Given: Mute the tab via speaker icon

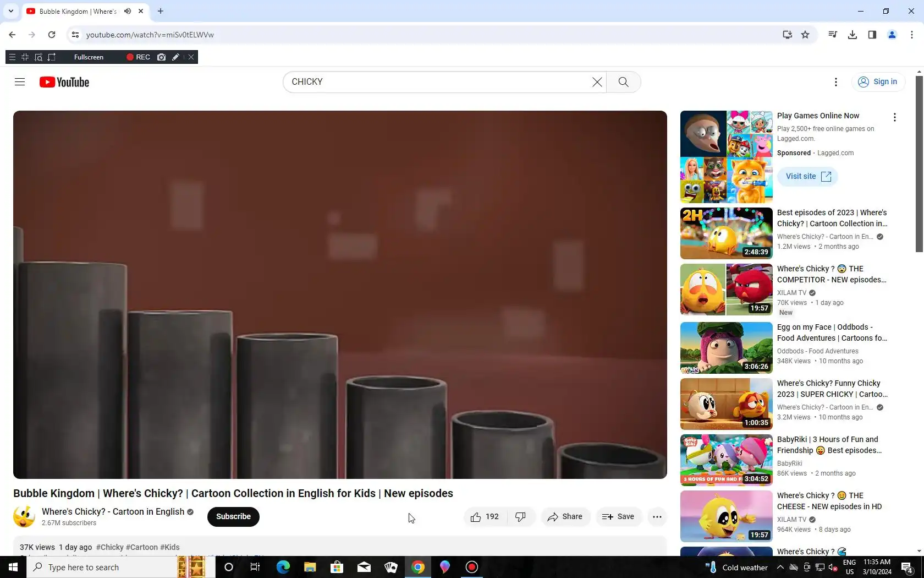Looking at the screenshot, I should [x=128, y=11].
